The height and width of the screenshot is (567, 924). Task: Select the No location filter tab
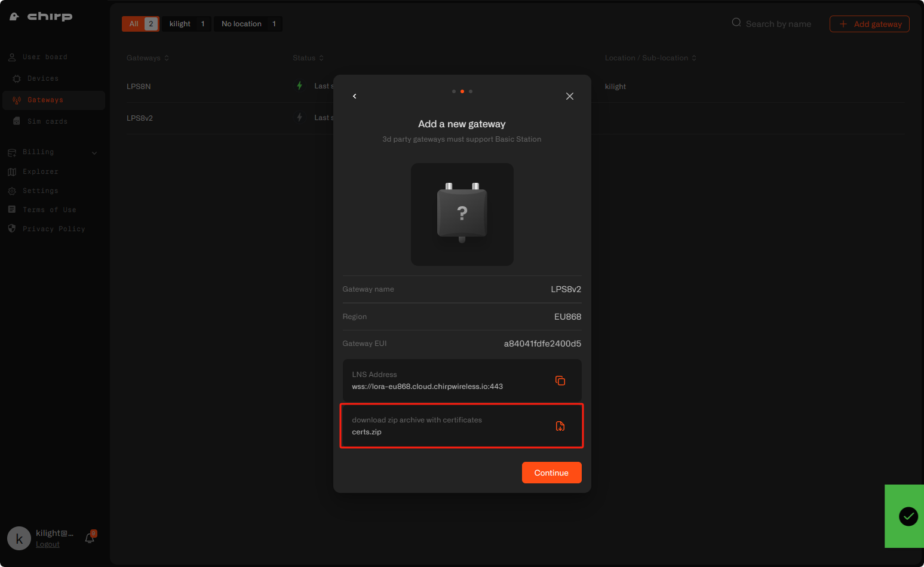click(x=248, y=24)
